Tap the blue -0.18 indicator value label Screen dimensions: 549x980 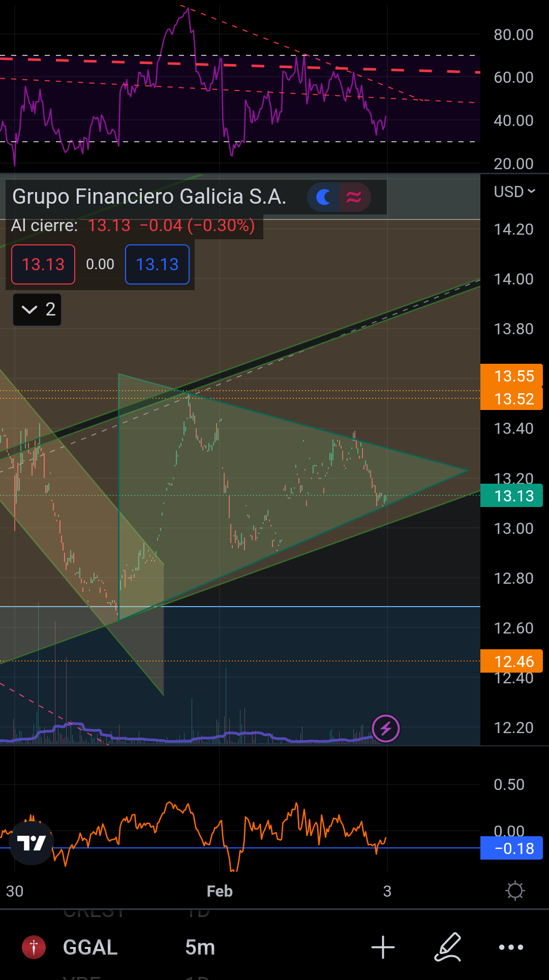[x=511, y=848]
